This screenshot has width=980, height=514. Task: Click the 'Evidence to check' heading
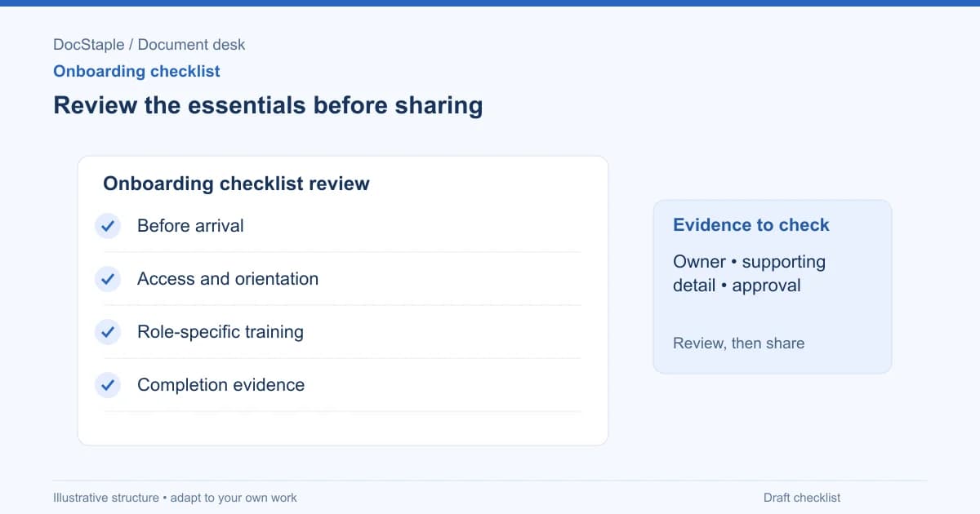pos(751,225)
